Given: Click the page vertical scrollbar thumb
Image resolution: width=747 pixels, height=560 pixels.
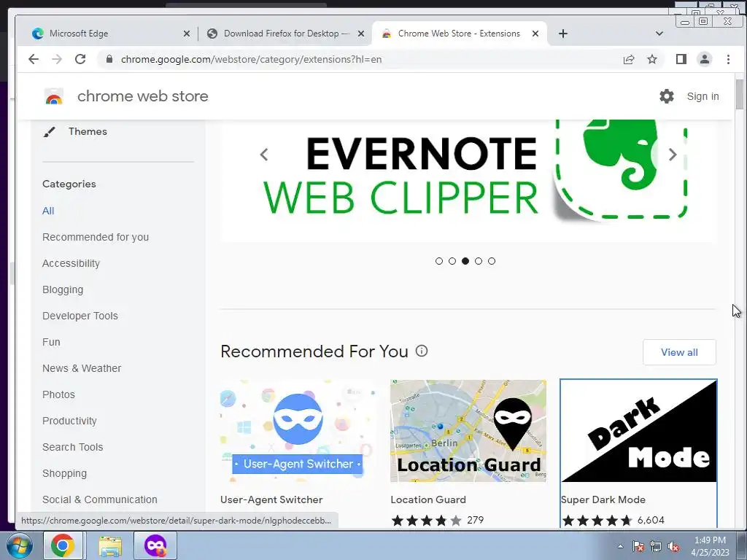Looking at the screenshot, I should click(740, 94).
